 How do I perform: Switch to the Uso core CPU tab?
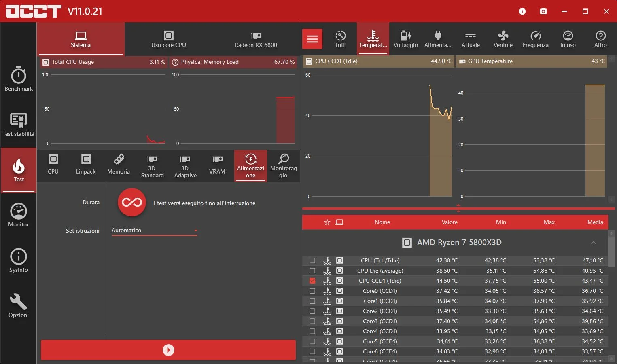coord(169,39)
